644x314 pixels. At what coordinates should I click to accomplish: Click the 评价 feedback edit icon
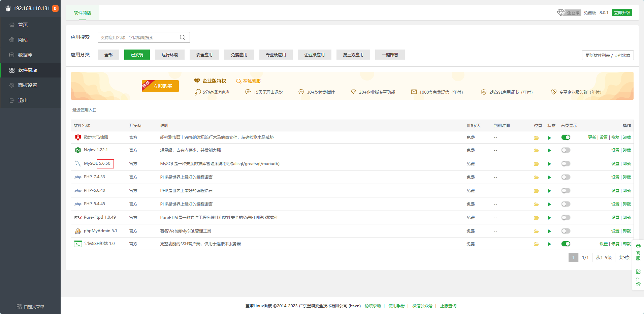click(638, 272)
